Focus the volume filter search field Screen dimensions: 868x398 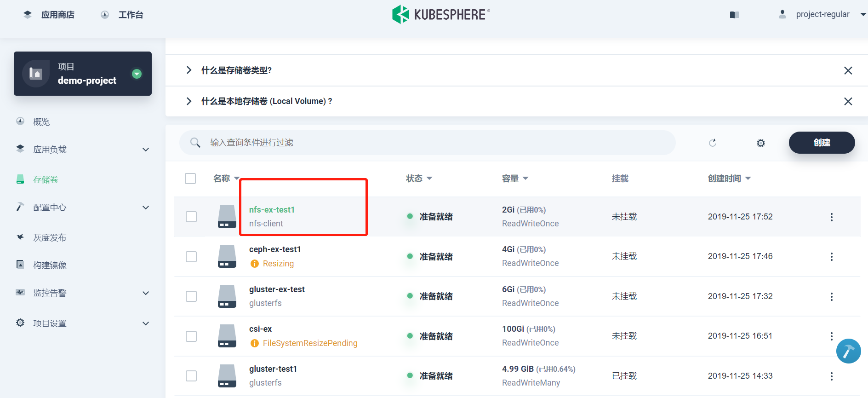(x=428, y=143)
